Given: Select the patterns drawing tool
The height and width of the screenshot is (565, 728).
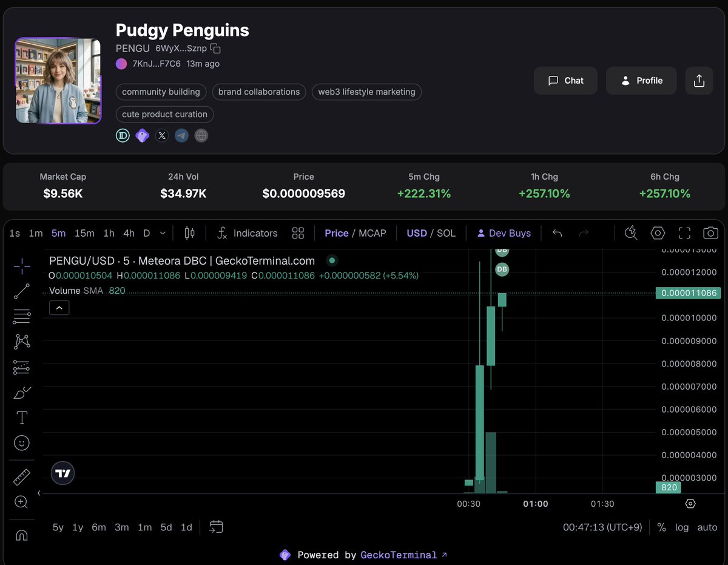Looking at the screenshot, I should [x=22, y=342].
